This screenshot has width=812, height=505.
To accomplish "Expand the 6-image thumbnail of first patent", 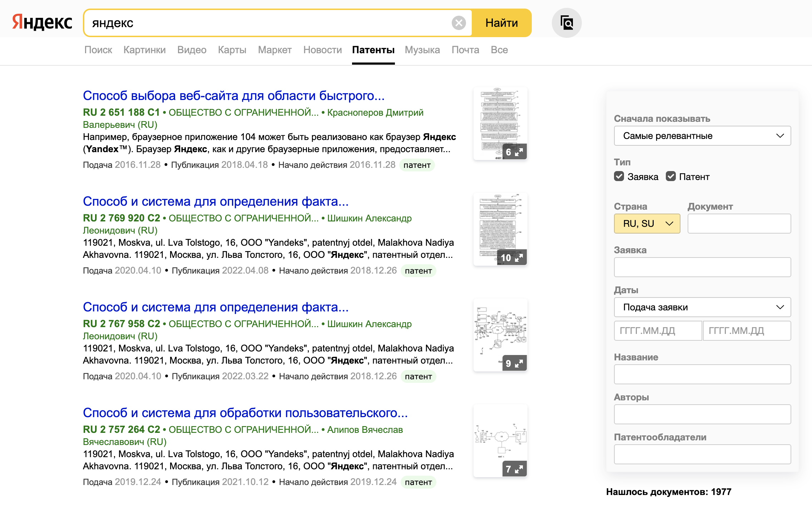I will tap(514, 152).
